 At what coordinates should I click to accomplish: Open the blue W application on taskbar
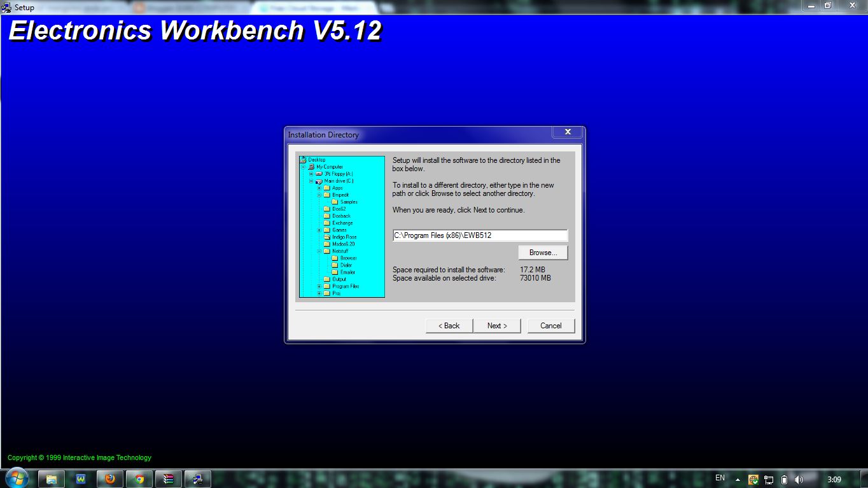81,478
